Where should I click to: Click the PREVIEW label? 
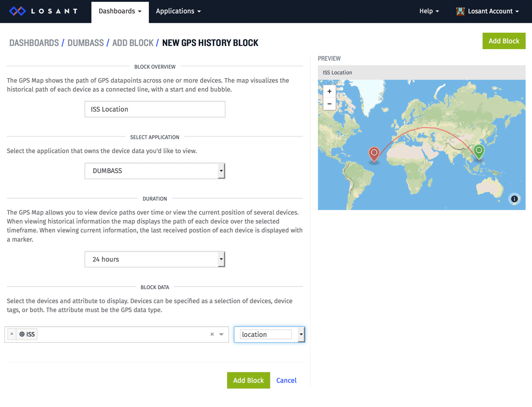coord(329,58)
